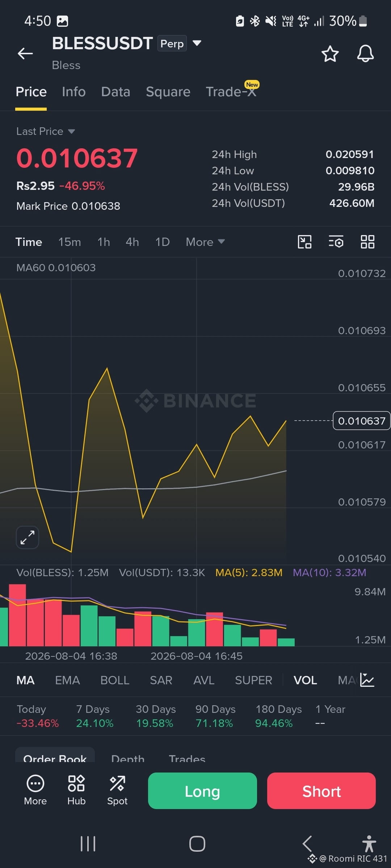Tap Android back navigation button

point(307,844)
